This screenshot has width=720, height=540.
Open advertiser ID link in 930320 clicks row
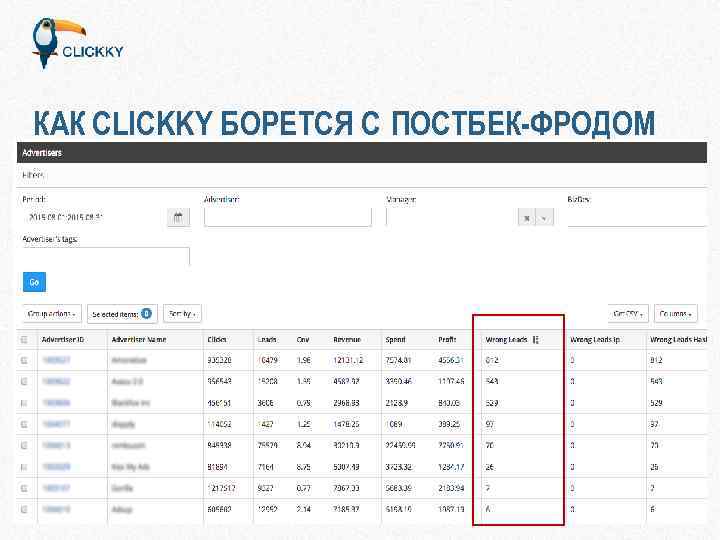point(56,360)
